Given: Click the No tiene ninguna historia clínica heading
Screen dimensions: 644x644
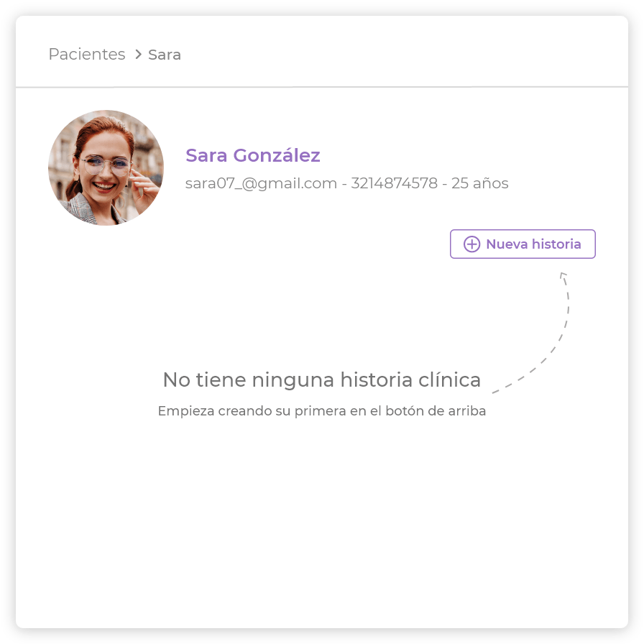Looking at the screenshot, I should coord(321,379).
